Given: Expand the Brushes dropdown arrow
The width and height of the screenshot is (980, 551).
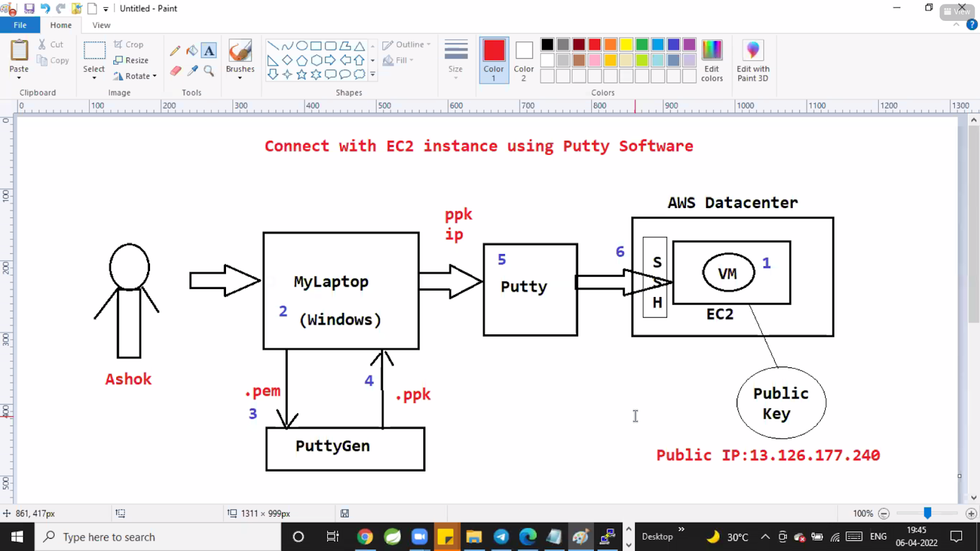Looking at the screenshot, I should coord(240,78).
